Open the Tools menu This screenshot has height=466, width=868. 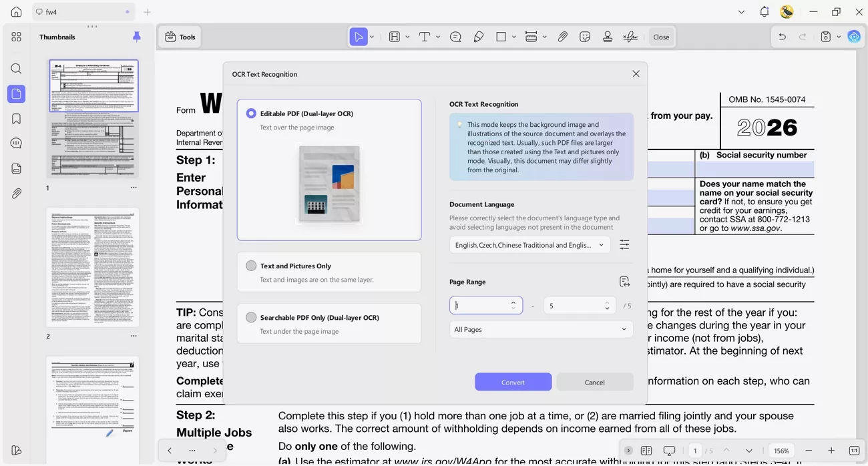pos(179,37)
